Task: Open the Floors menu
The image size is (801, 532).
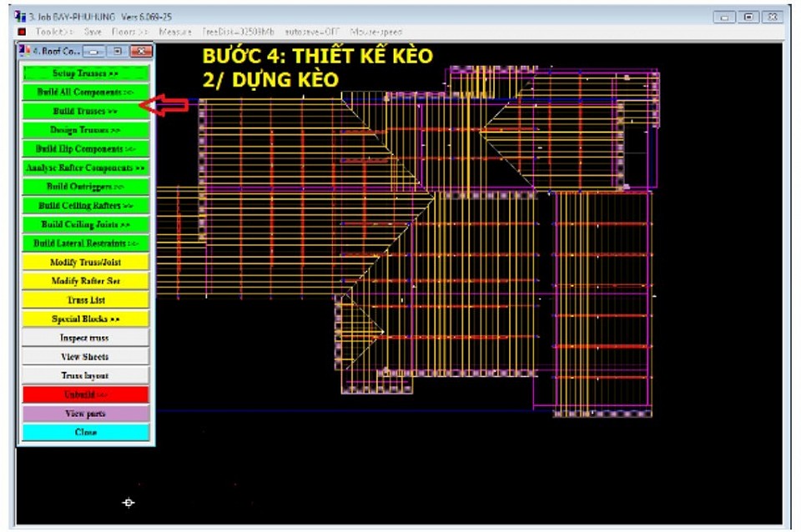Action: 129,32
